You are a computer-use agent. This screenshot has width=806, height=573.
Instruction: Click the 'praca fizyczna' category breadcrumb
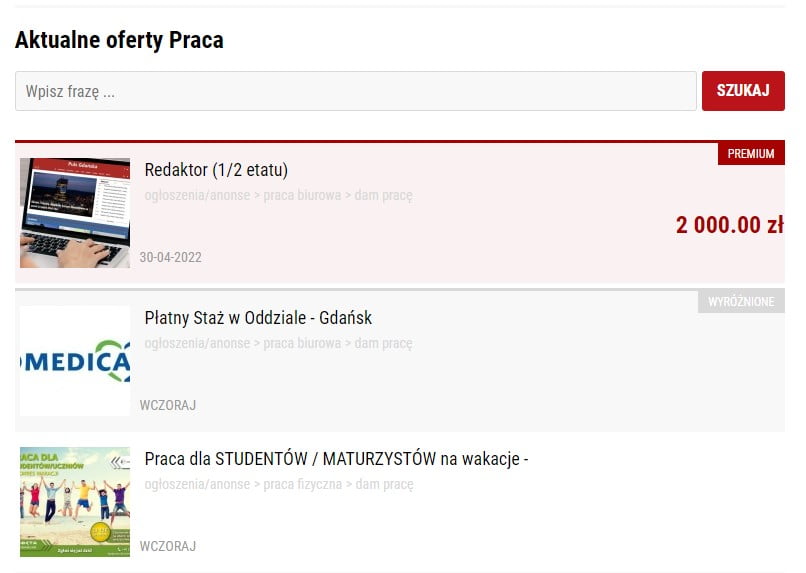pos(302,484)
